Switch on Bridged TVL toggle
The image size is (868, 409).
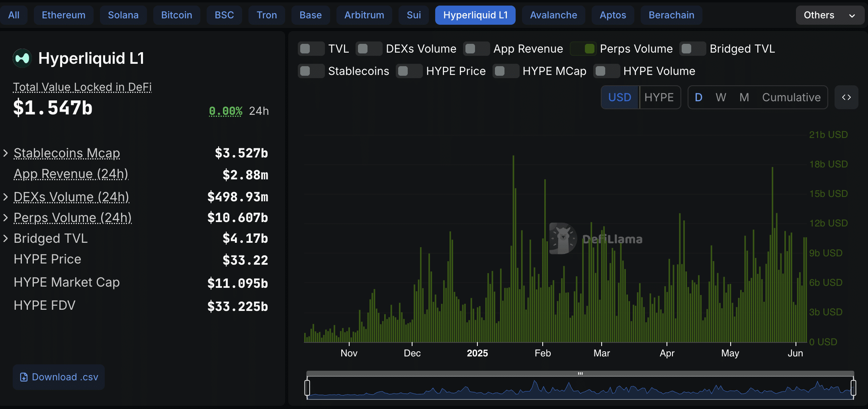coord(692,49)
